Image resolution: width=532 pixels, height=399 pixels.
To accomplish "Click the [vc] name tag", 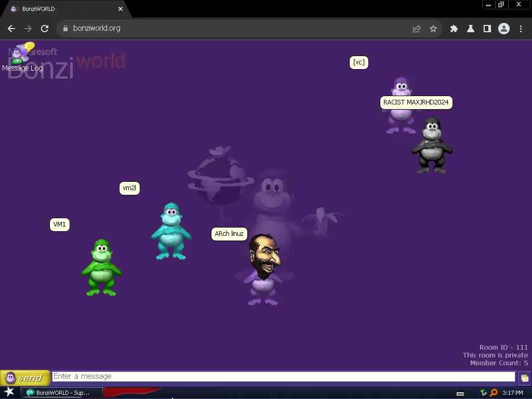I will [358, 62].
